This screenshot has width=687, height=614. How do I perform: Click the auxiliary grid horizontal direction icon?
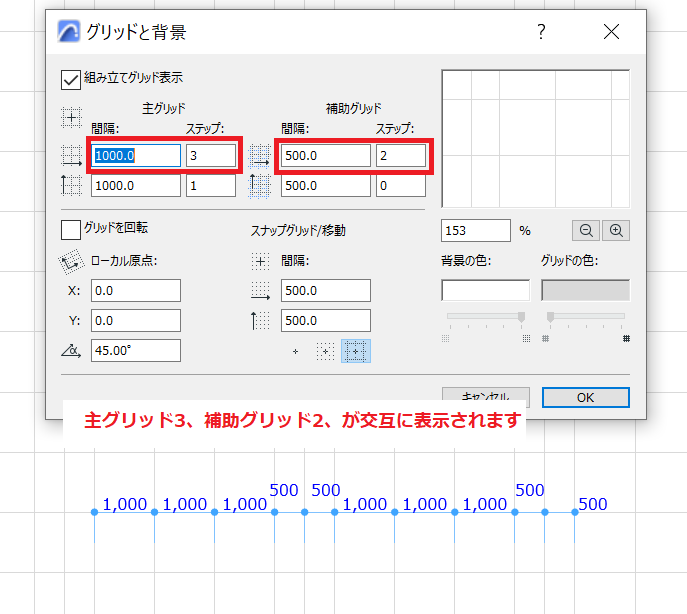click(260, 156)
